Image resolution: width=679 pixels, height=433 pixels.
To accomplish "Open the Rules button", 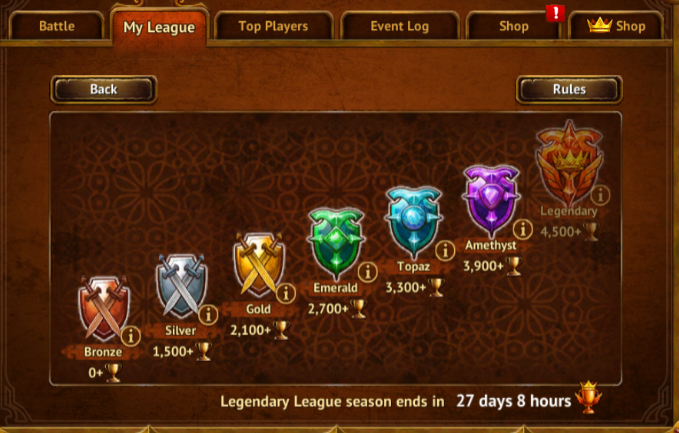I will (x=569, y=90).
